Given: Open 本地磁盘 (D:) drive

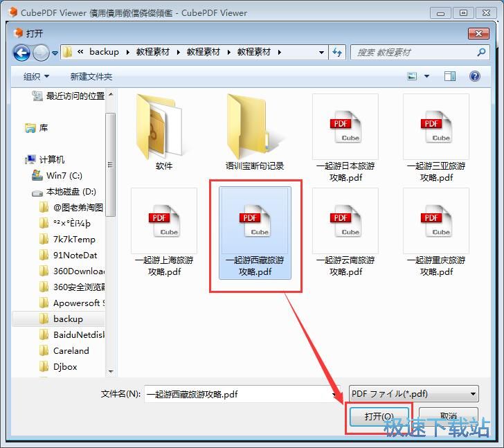Looking at the screenshot, I should (64, 192).
